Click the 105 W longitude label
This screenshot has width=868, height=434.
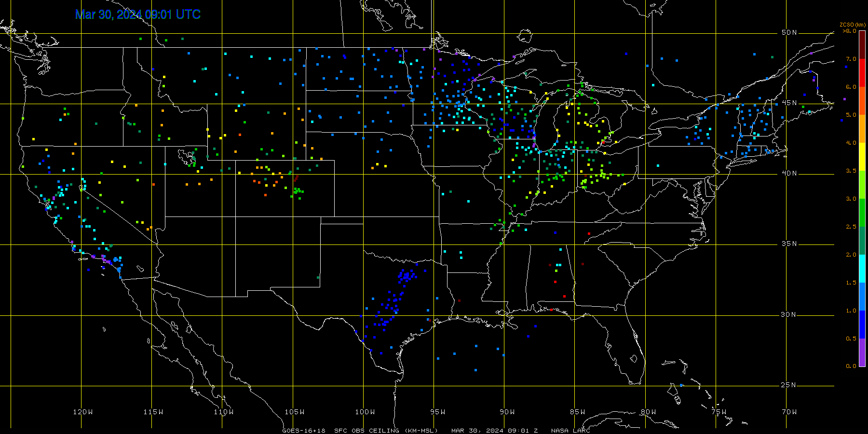[x=294, y=412]
